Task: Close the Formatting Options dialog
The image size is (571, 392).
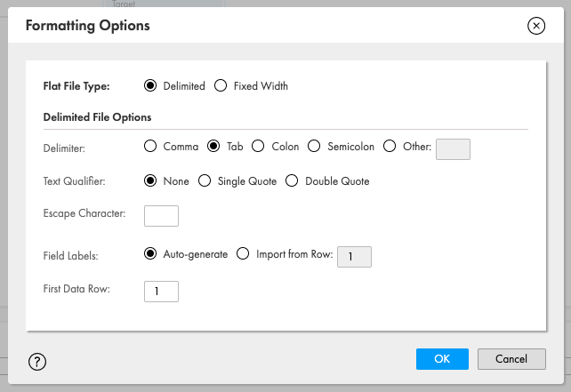Action: pos(536,26)
